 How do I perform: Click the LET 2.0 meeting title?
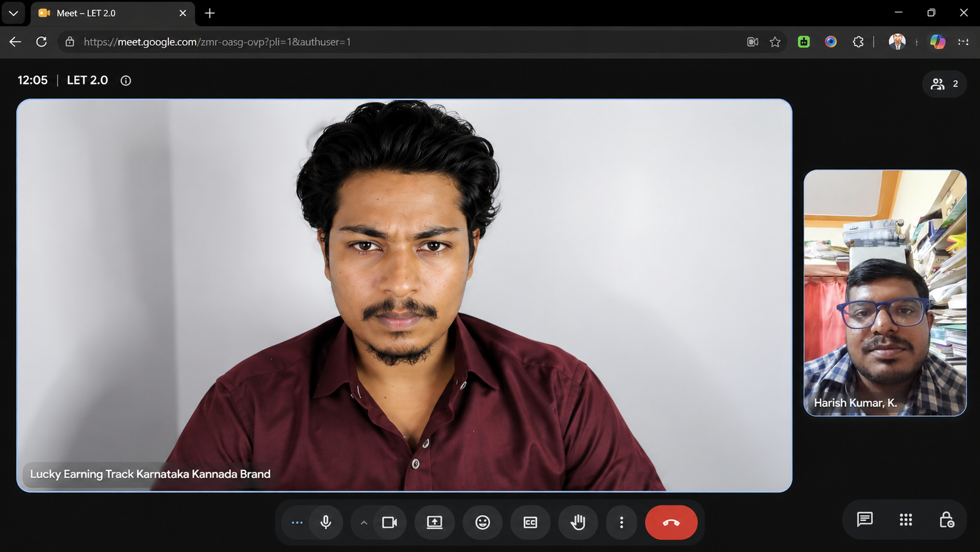(87, 80)
